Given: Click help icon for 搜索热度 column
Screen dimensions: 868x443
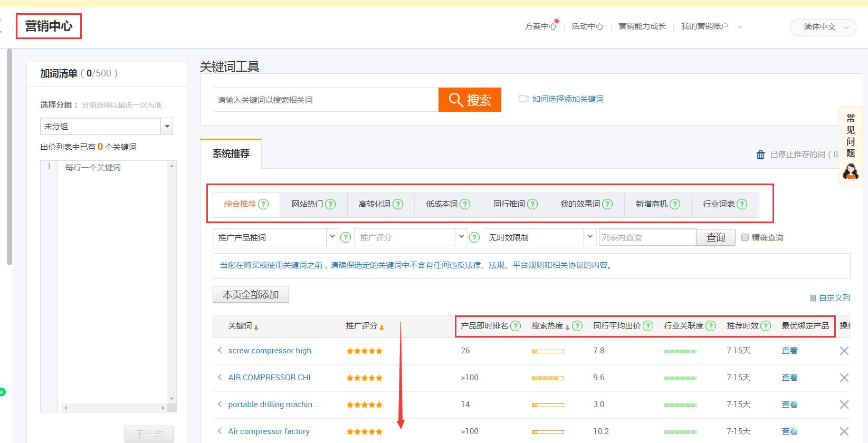Looking at the screenshot, I should point(578,326).
